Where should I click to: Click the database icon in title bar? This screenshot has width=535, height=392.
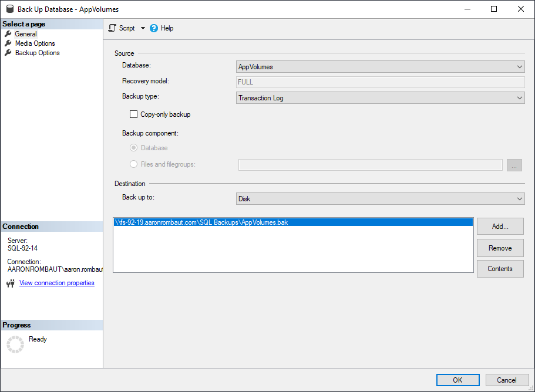click(9, 9)
